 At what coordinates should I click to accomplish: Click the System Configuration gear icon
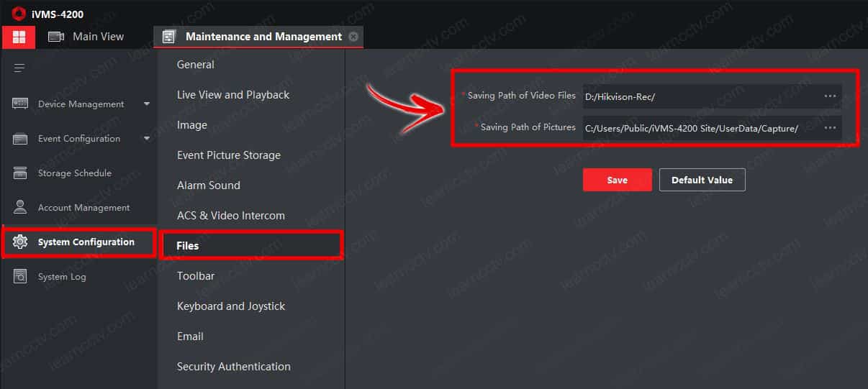tap(20, 242)
